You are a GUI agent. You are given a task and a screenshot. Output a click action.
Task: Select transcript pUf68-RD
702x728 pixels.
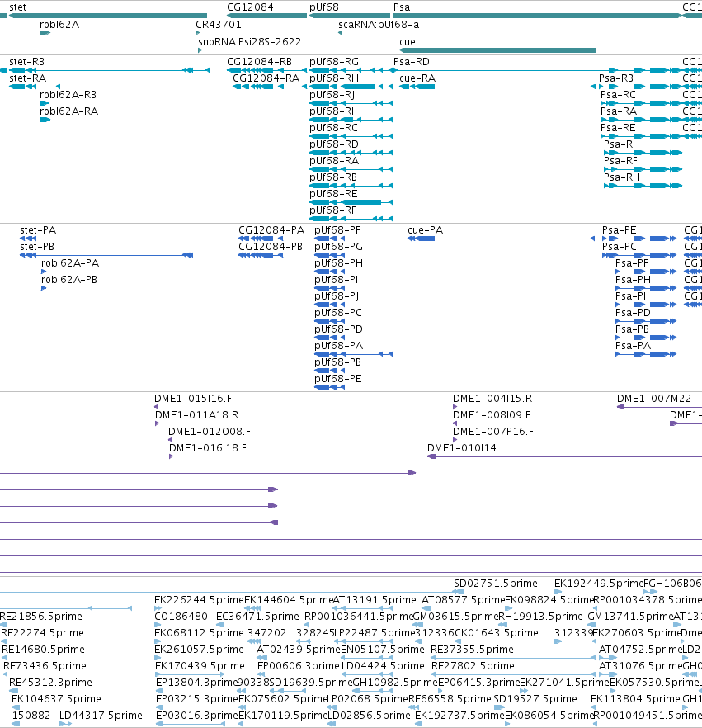[351, 153]
